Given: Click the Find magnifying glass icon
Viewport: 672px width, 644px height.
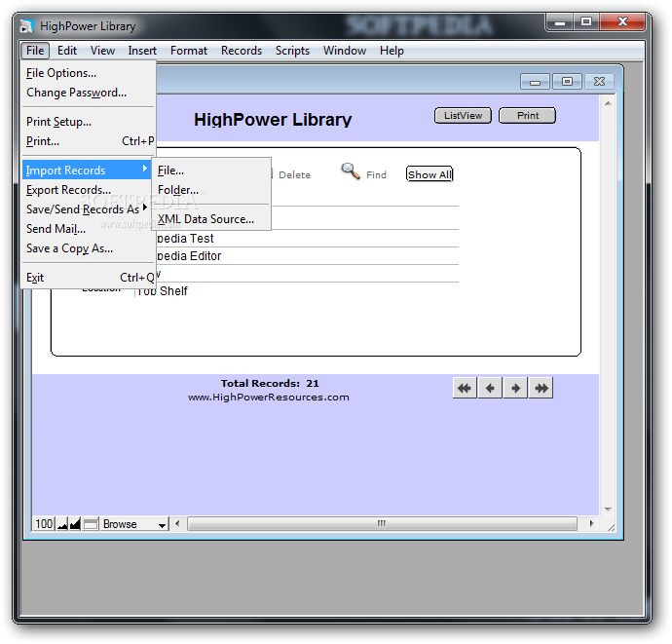Looking at the screenshot, I should click(351, 171).
